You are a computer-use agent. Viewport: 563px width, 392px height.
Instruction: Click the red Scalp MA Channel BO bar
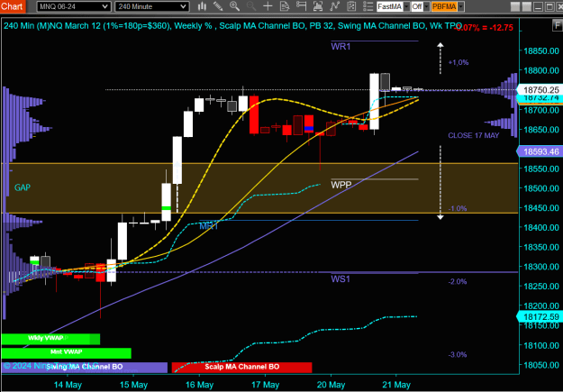point(241,367)
